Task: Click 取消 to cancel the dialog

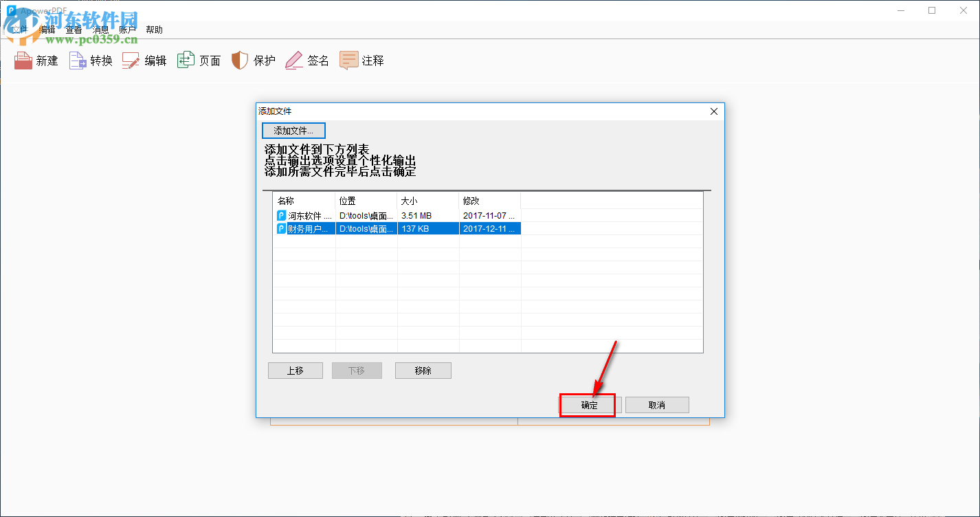Action: click(x=657, y=404)
